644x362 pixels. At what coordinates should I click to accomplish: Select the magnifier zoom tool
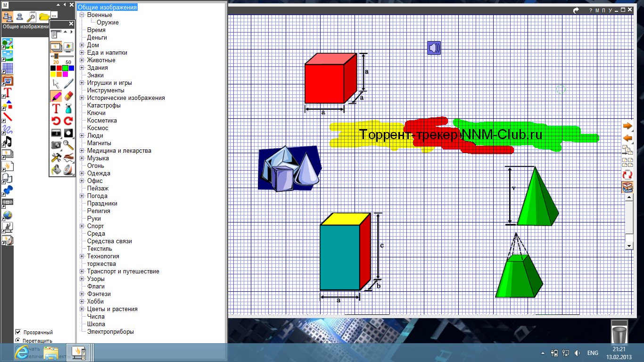[x=69, y=145]
